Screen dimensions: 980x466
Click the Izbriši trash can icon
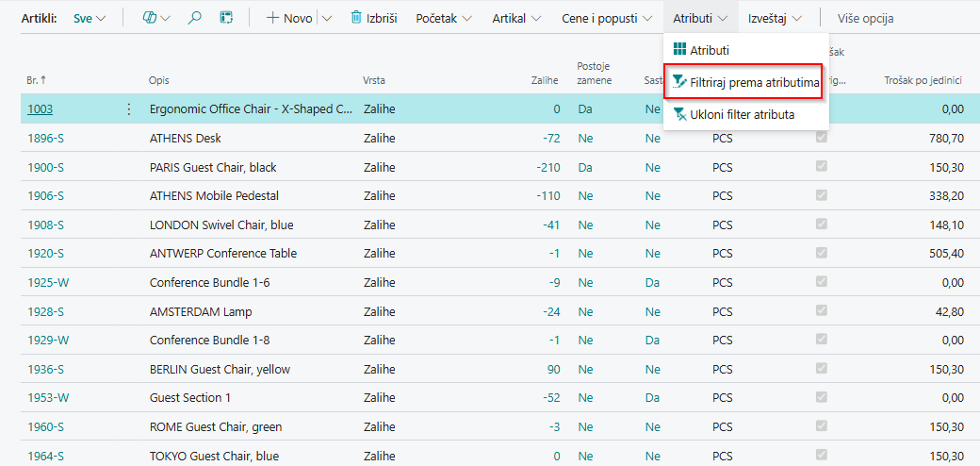[356, 18]
